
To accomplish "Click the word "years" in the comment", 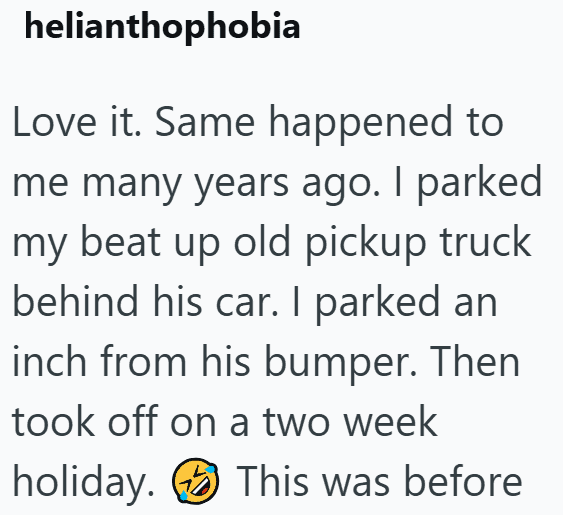I will coord(242,185).
